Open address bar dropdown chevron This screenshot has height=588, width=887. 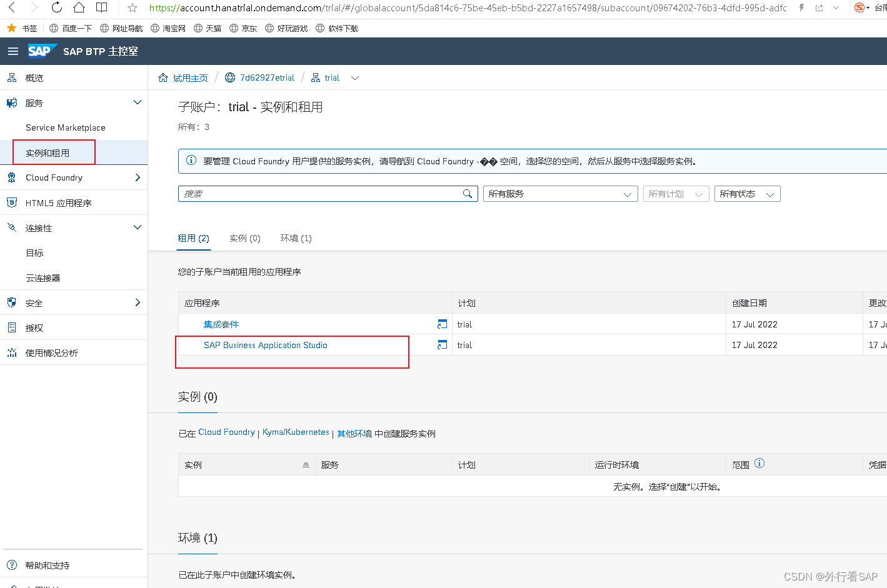click(x=836, y=8)
